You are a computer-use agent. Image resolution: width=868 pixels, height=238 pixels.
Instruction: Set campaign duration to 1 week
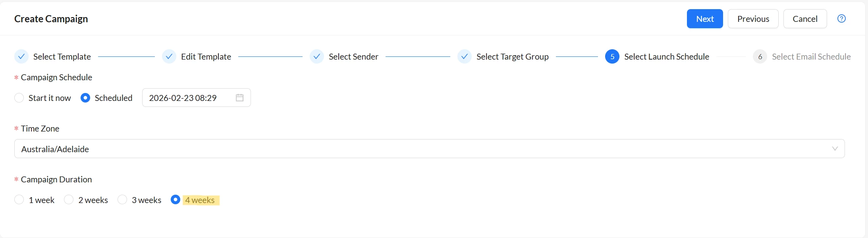(x=19, y=200)
